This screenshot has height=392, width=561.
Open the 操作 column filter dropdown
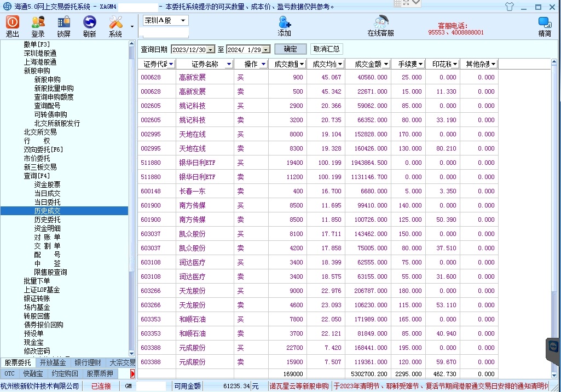(x=264, y=64)
